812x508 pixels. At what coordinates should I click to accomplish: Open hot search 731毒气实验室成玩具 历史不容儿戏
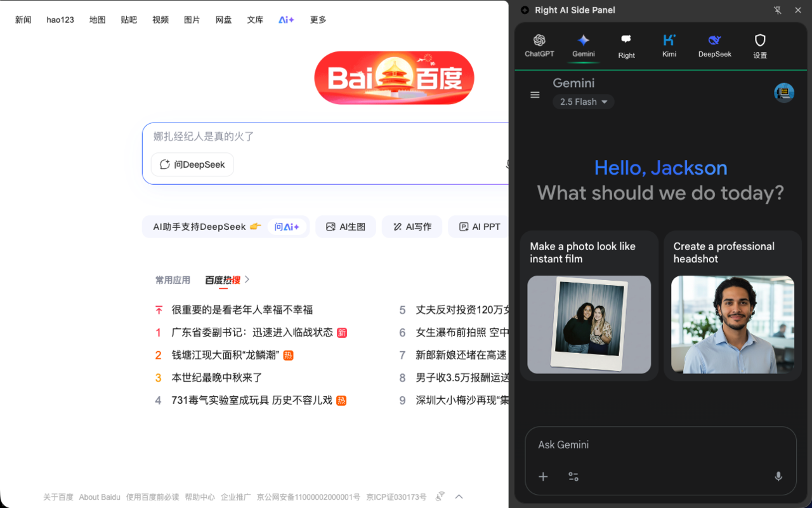(252, 401)
